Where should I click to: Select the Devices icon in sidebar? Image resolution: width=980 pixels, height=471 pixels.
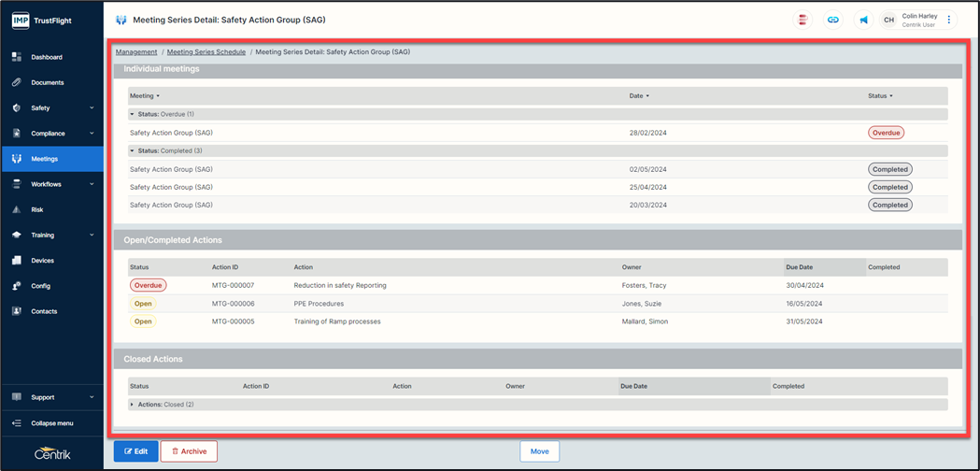[x=17, y=261]
